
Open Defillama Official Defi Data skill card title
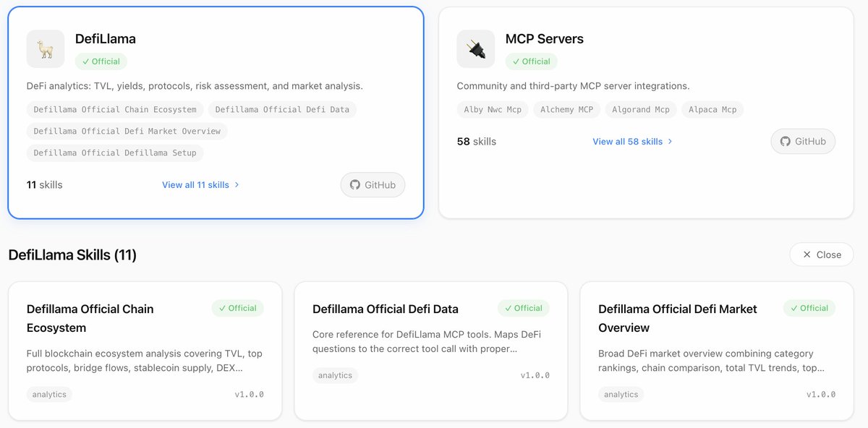[386, 309]
